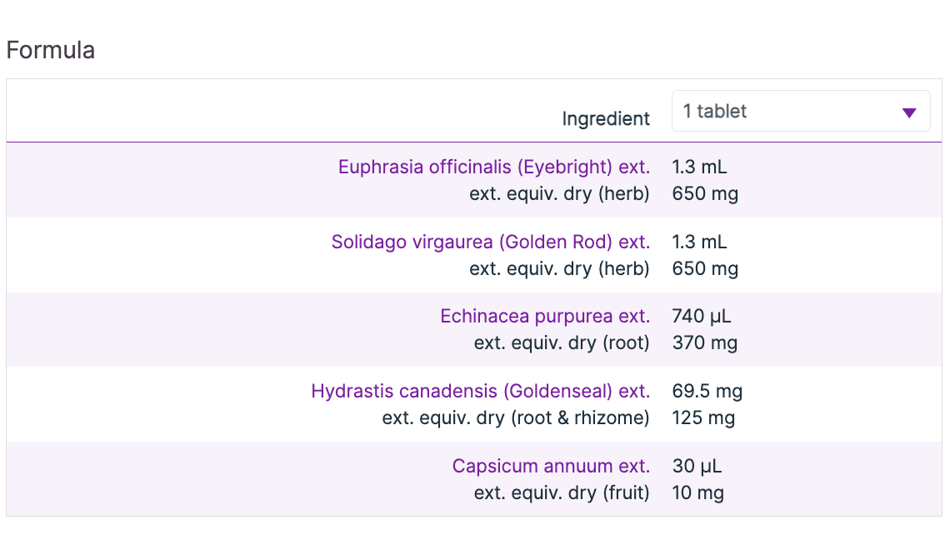Follow the Solidago virgaurea (Golden Rod) link
This screenshot has height=560, width=950.
pos(491,242)
